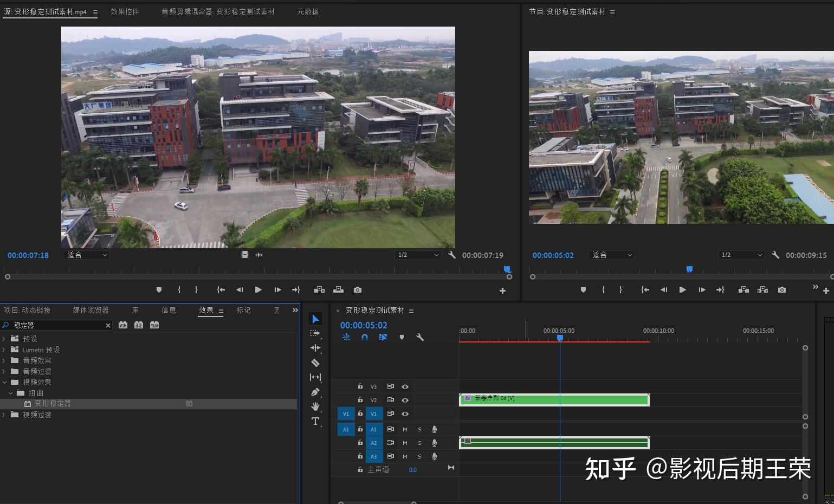
Task: Open program monitor 1/2 resolution dropdown
Action: pos(742,255)
